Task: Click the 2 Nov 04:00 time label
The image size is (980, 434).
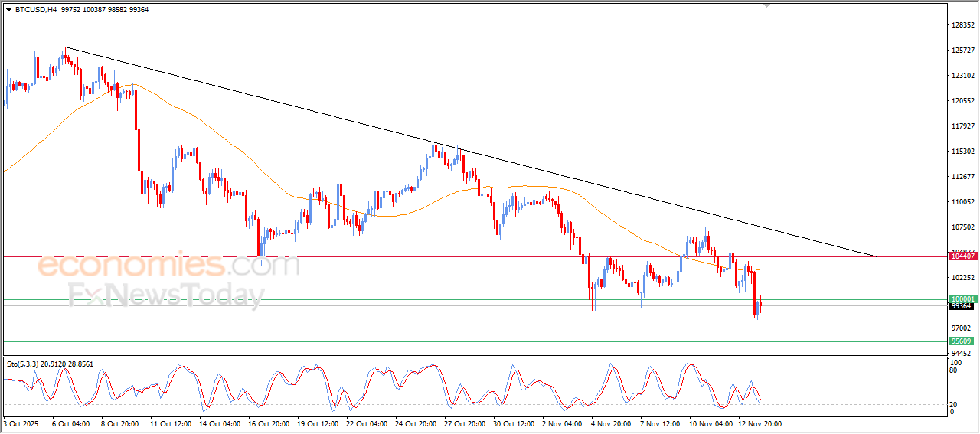Action: [562, 423]
